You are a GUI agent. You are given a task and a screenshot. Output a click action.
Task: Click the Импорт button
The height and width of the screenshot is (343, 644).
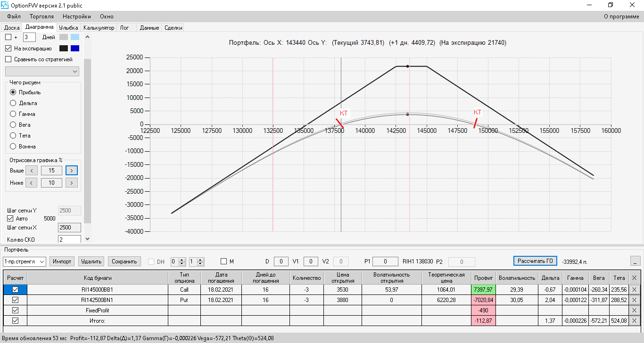tap(62, 261)
